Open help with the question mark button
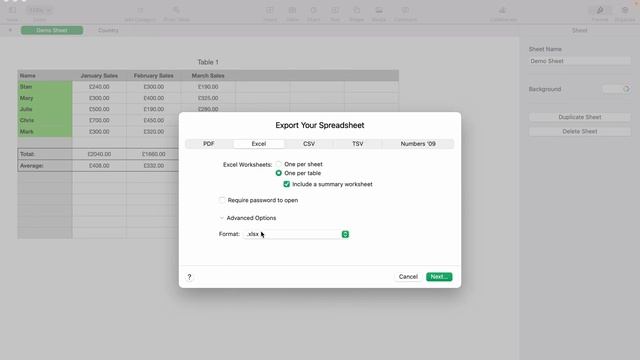 pos(189,277)
